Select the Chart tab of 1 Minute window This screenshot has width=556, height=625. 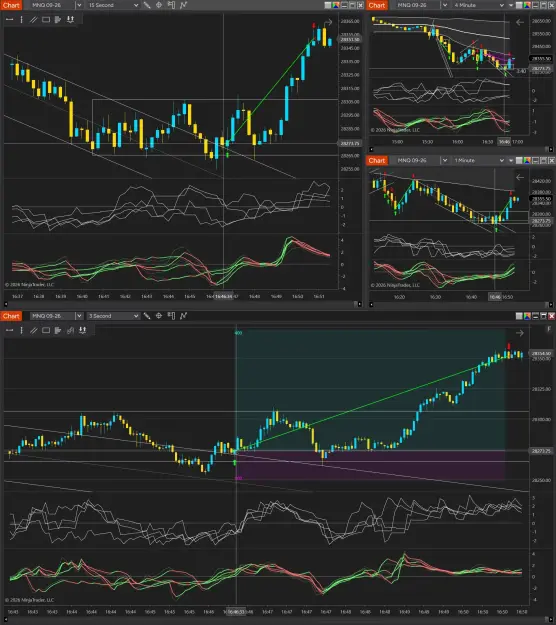tap(377, 160)
